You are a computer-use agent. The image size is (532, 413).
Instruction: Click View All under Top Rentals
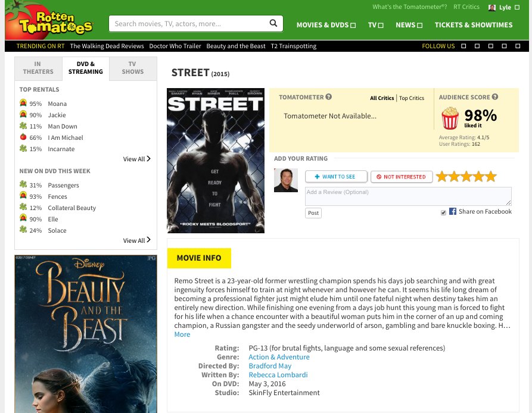pyautogui.click(x=137, y=159)
